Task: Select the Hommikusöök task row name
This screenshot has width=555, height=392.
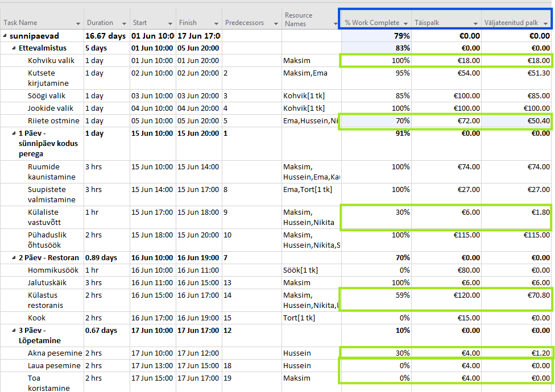Action: click(x=53, y=270)
